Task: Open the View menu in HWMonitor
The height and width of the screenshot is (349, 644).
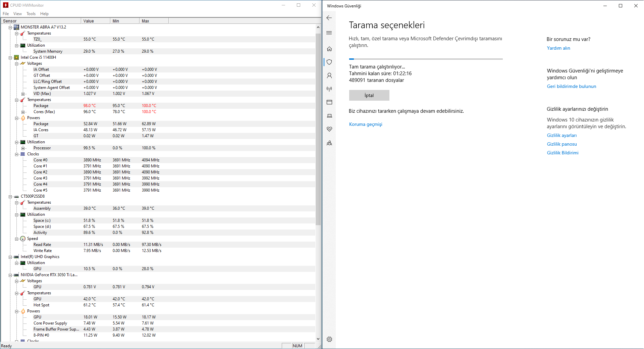Action: tap(17, 13)
